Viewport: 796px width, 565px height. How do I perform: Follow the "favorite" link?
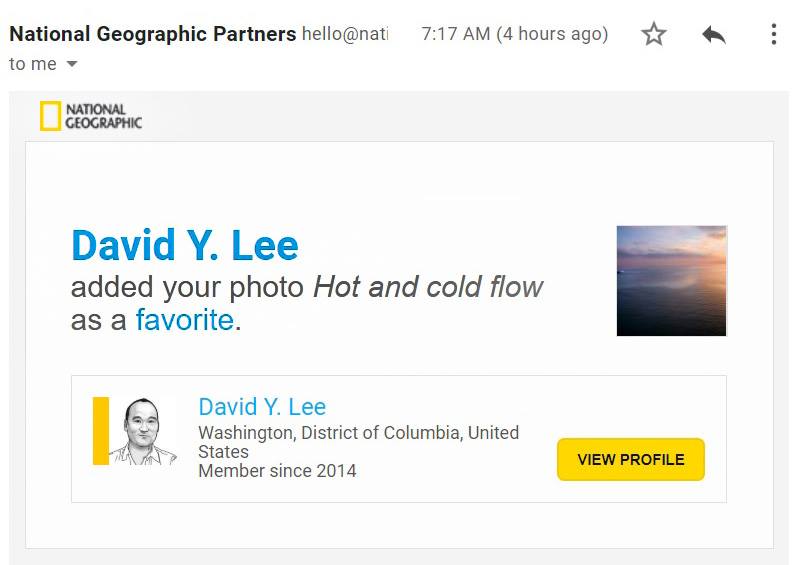[184, 320]
